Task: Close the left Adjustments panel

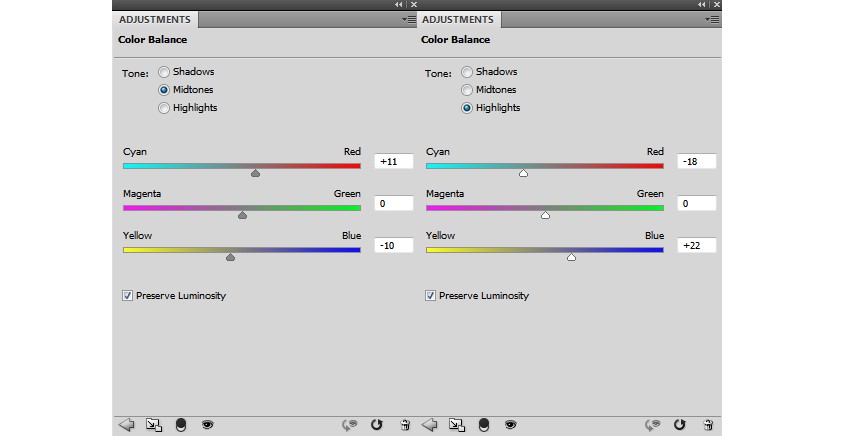Action: click(x=414, y=4)
